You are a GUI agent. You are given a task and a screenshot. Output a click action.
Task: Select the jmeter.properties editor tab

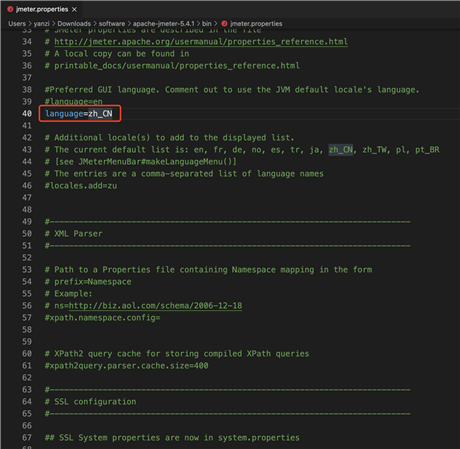click(x=42, y=9)
